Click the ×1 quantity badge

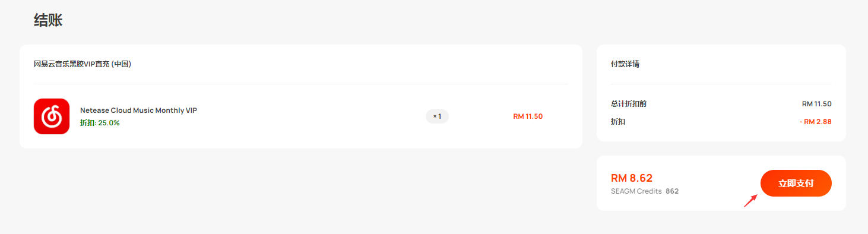click(x=437, y=116)
